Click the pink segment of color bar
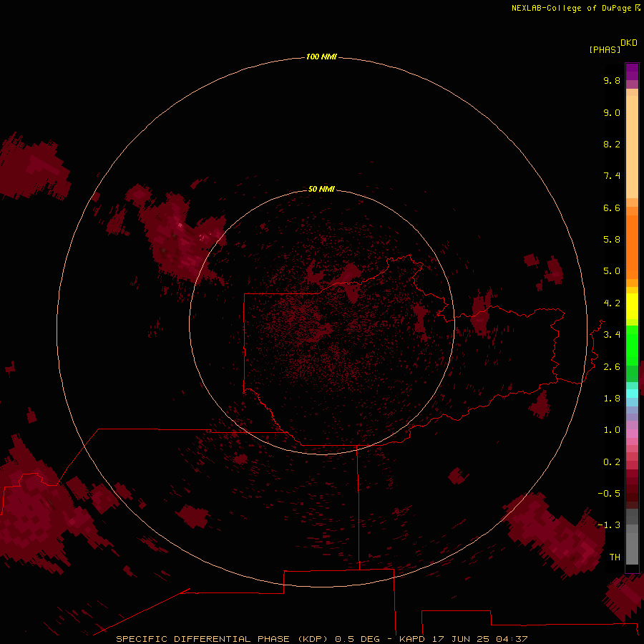This screenshot has height=644, width=644. pyautogui.click(x=632, y=434)
